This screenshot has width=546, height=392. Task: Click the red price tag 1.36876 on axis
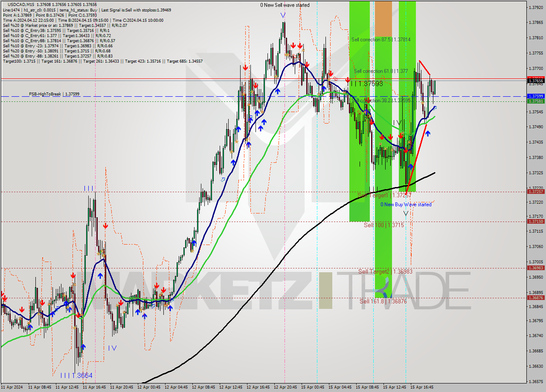click(536, 298)
